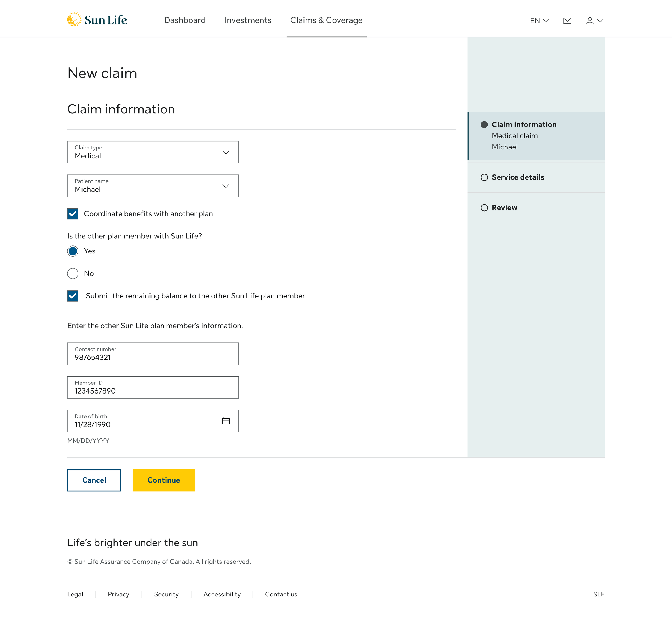Image resolution: width=672 pixels, height=618 pixels.
Task: Select the Yes radio button
Action: click(73, 251)
